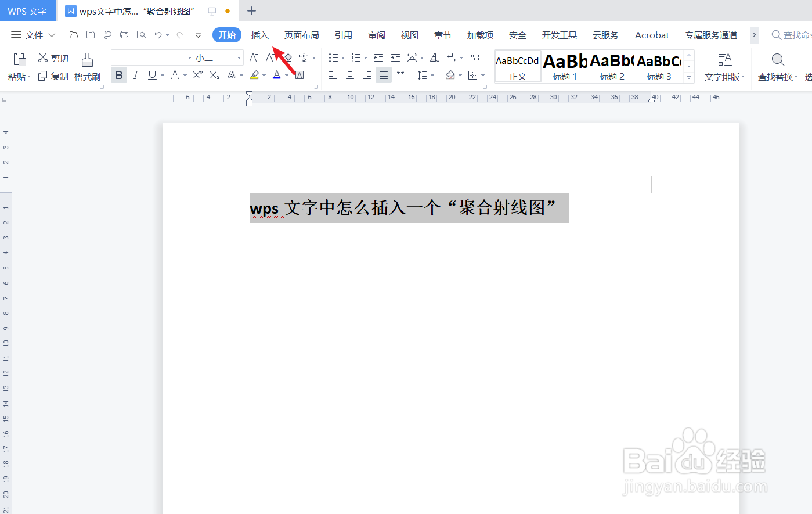The height and width of the screenshot is (514, 812).
Task: Open the customize quick access toolbar dropdown
Action: [x=198, y=35]
